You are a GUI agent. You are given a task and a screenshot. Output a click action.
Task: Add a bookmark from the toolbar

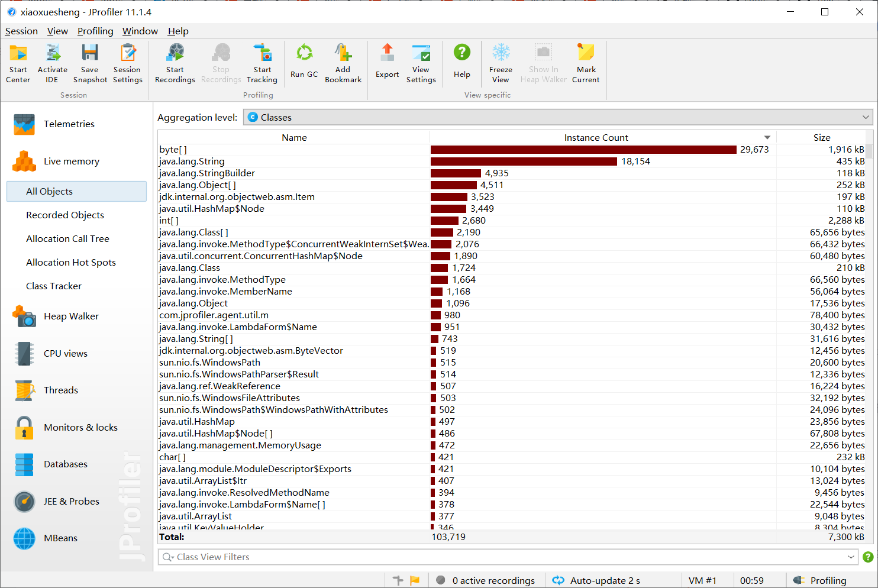(343, 63)
